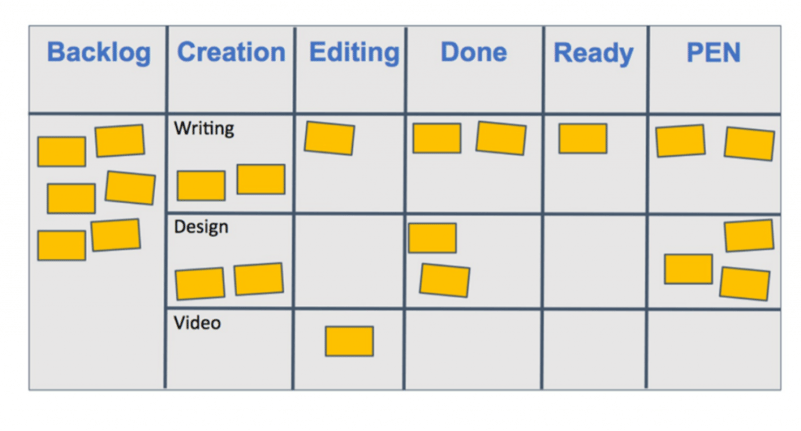Click the upper card in Design Done cell

point(432,238)
